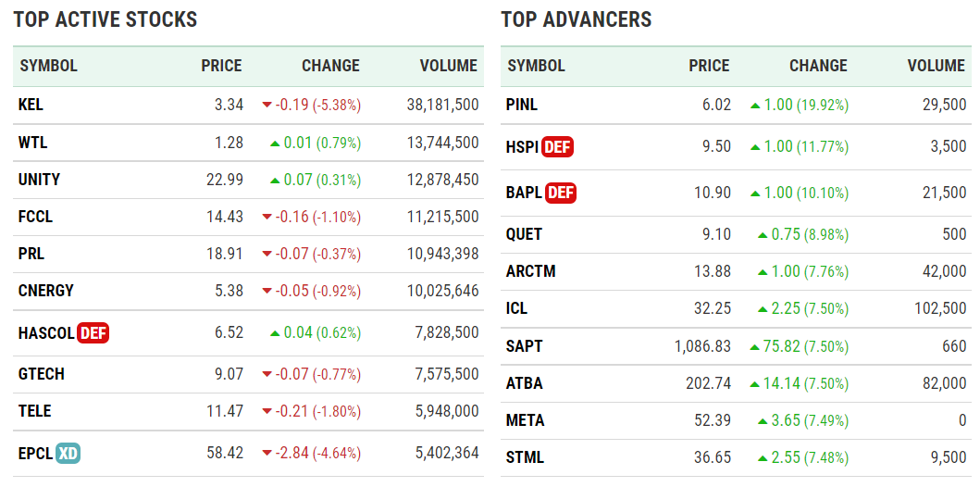Sort Top Advancers by CHANGE header

(x=818, y=66)
